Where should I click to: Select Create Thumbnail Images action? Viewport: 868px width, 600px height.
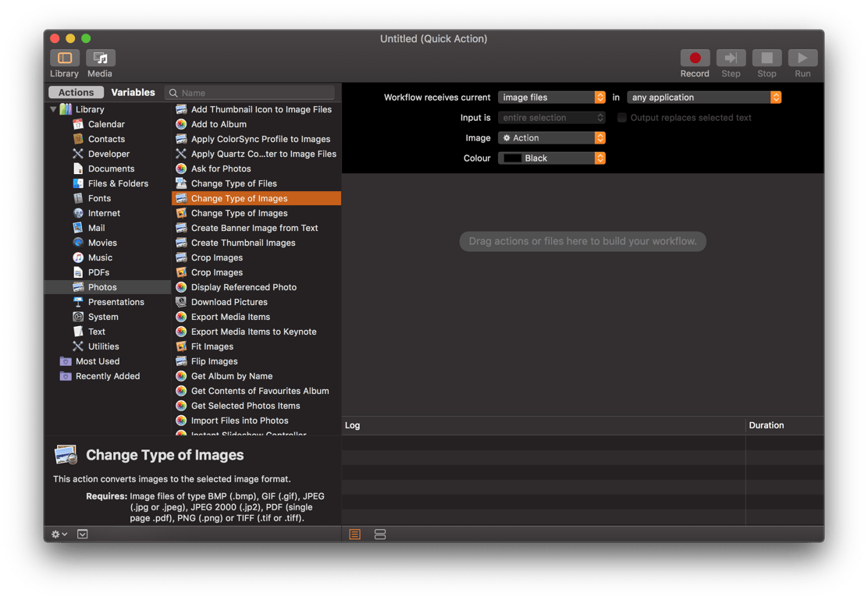click(x=256, y=243)
